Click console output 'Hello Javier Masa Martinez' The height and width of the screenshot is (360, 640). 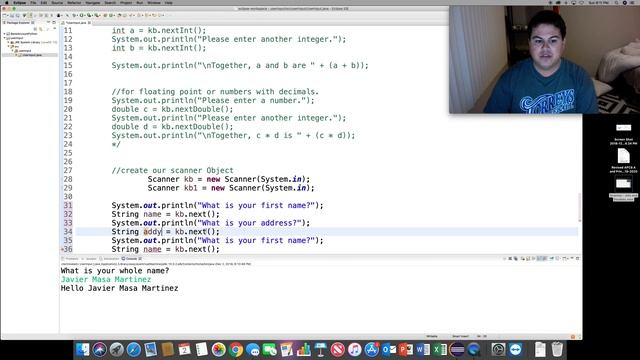pyautogui.click(x=120, y=288)
